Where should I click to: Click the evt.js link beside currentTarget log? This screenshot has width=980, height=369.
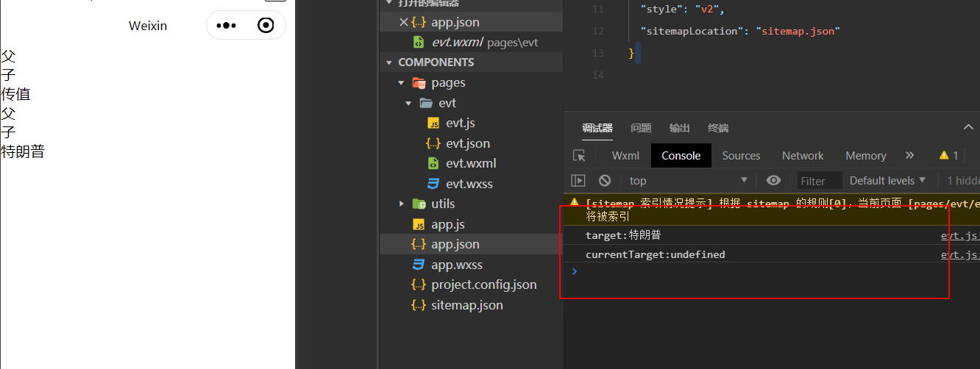pyautogui.click(x=960, y=254)
